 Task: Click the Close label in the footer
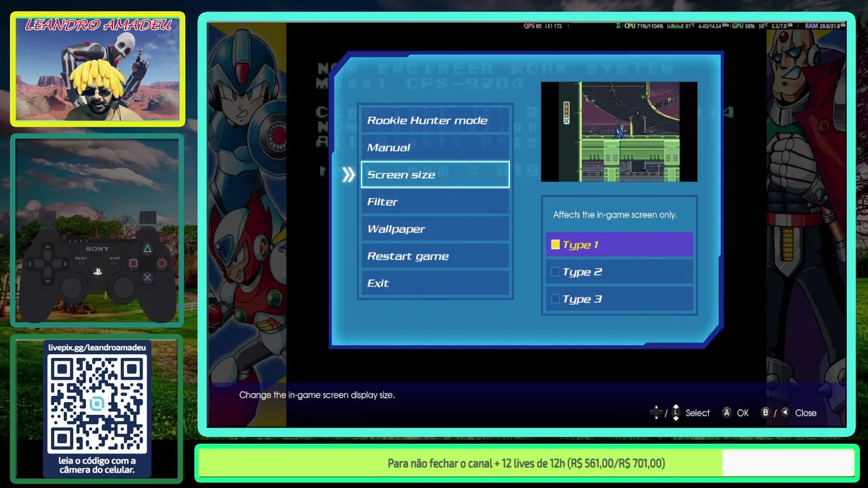coord(806,413)
